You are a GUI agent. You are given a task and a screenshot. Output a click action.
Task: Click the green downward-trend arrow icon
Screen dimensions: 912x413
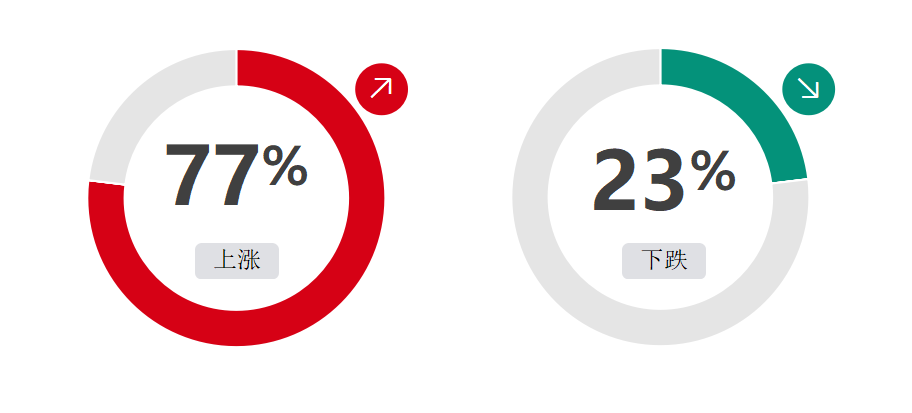tap(808, 89)
